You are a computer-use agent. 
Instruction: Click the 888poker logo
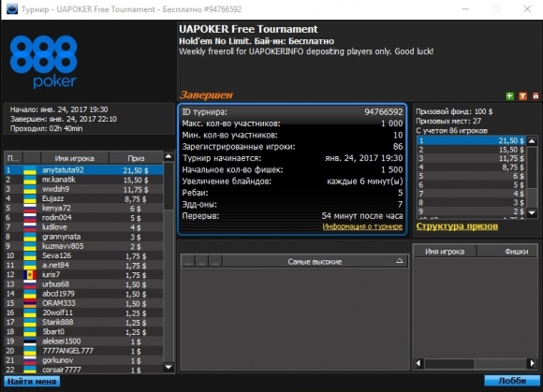43,62
